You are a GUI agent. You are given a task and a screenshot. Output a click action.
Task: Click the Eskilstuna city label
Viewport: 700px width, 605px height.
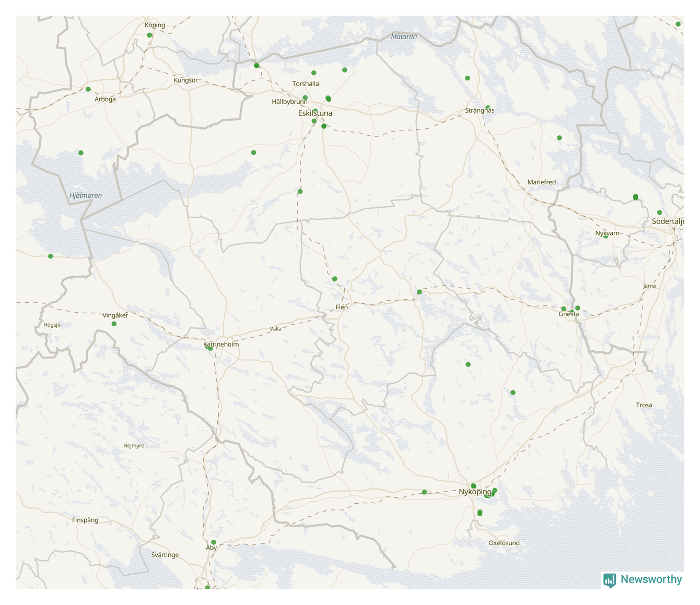315,113
